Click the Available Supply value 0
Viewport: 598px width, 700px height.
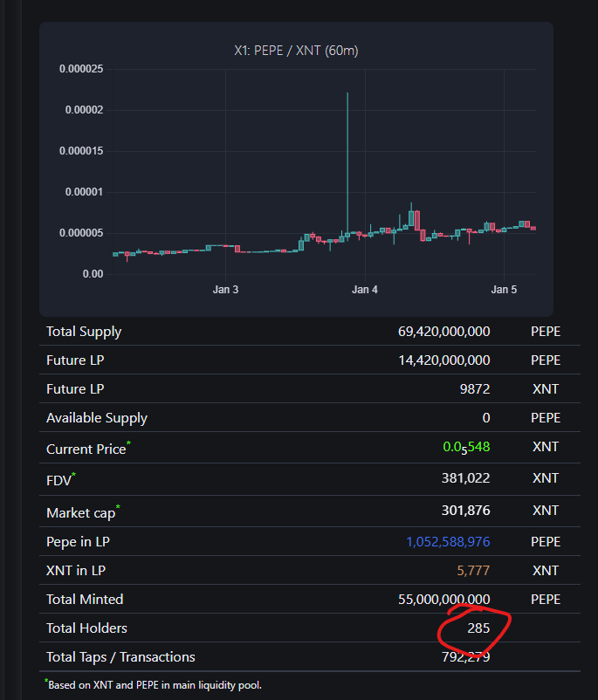(x=486, y=418)
